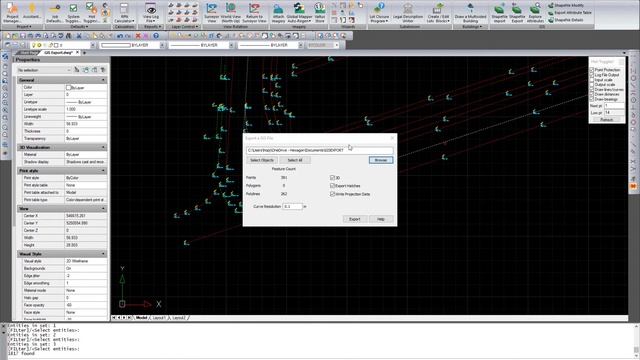Image resolution: width=640 pixels, height=360 pixels.
Task: Open the Legal Description Writer
Action: click(408, 12)
